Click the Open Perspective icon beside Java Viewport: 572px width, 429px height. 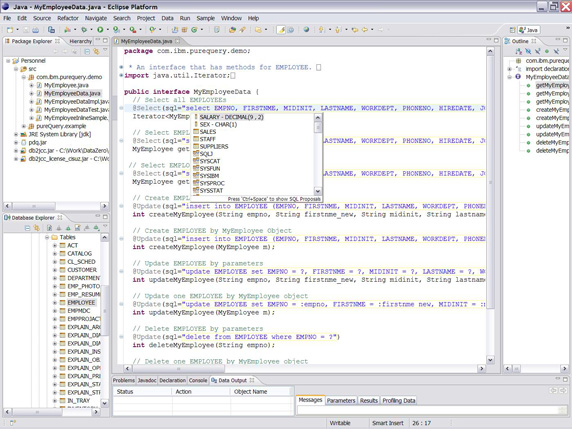512,30
